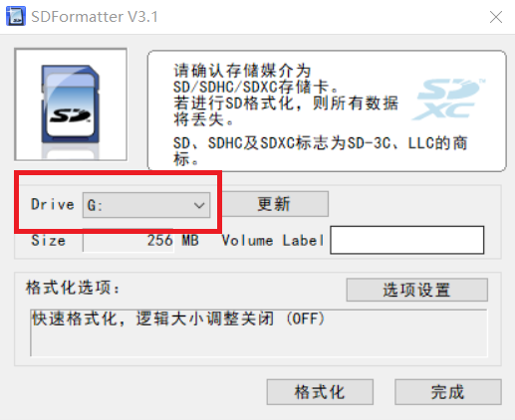This screenshot has width=515, height=420.
Task: Click the SD/SDHC/SDXC warning message text
Action: [x=286, y=95]
